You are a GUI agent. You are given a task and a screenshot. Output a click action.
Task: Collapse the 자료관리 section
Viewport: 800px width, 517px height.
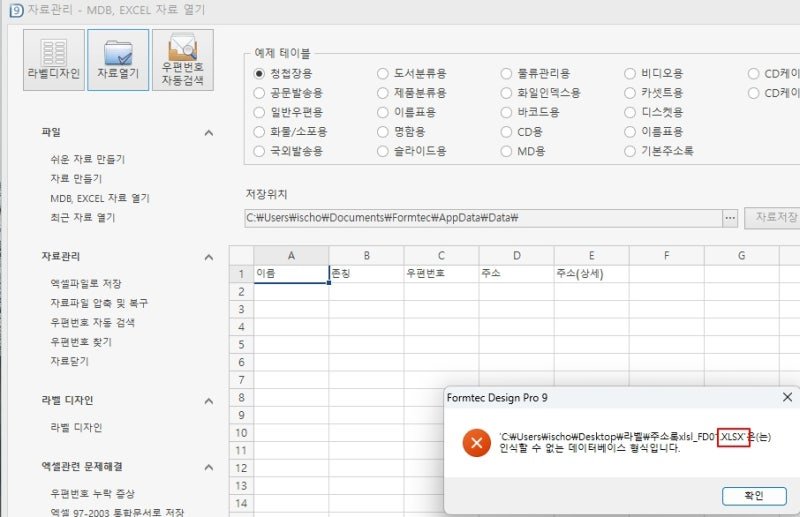click(x=209, y=257)
